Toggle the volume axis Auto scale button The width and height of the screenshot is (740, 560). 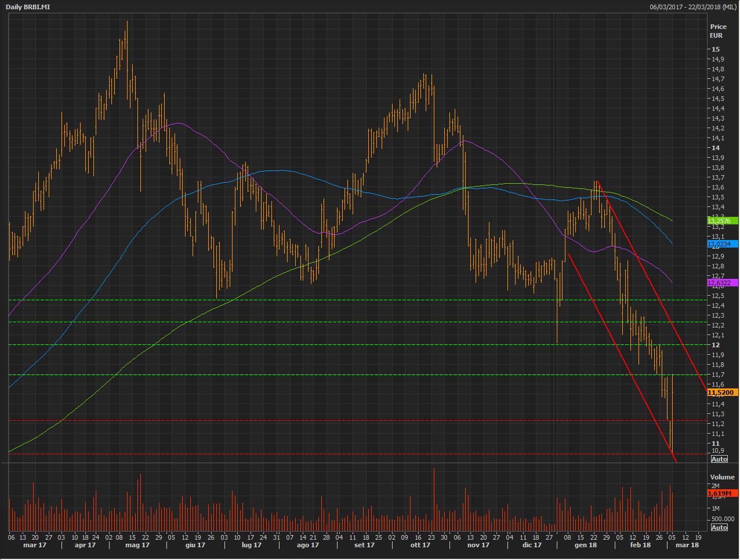point(719,528)
